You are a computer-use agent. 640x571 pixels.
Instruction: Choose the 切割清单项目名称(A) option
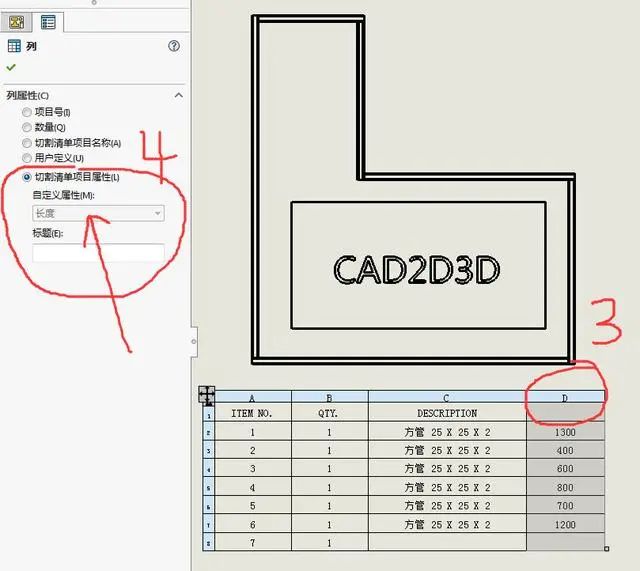[27, 143]
